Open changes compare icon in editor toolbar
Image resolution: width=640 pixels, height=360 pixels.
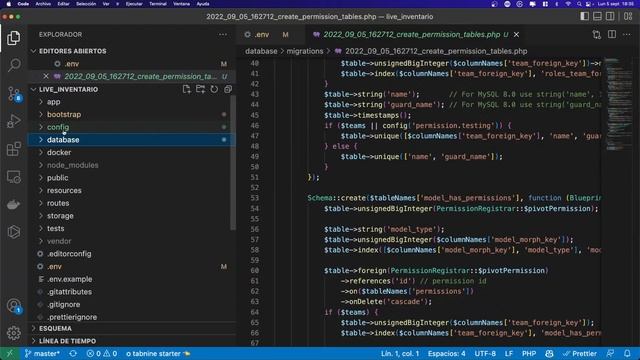coord(597,35)
